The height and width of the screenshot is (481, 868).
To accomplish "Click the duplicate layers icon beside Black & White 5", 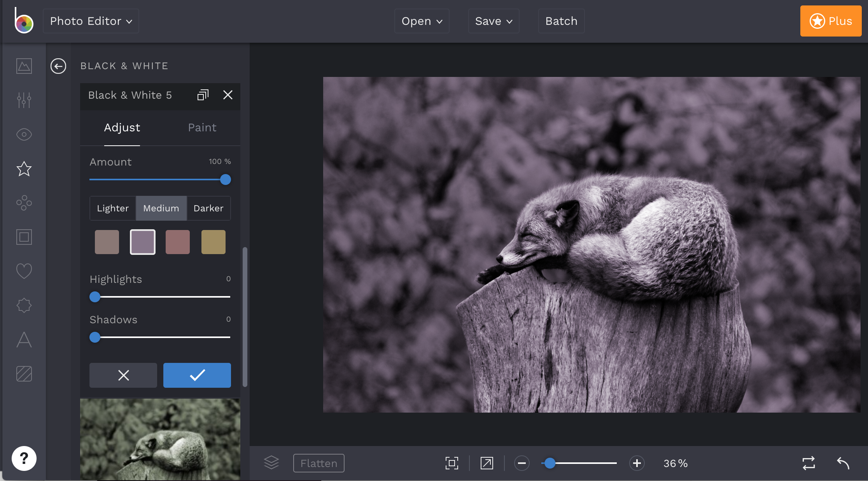I will coord(203,95).
